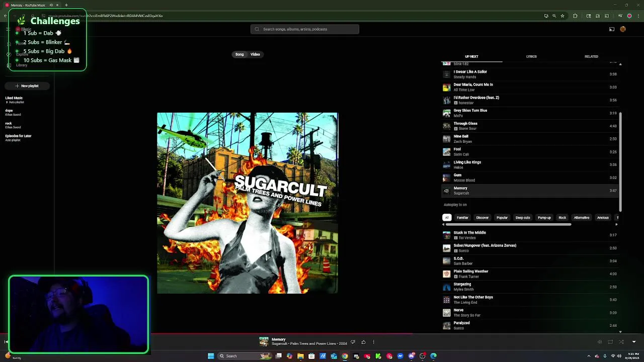The image size is (644, 362).
Task: Open the Chrome profile avatar
Action: click(629, 16)
